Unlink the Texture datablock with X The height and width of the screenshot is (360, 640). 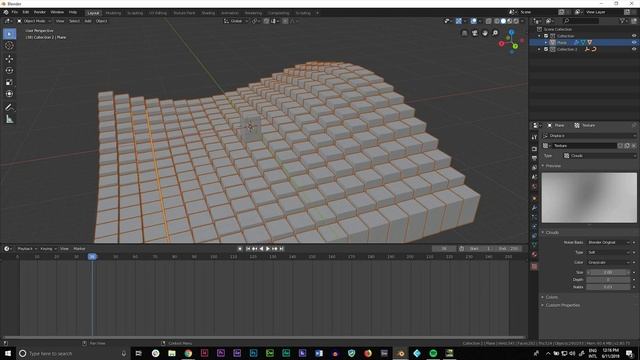tap(633, 146)
